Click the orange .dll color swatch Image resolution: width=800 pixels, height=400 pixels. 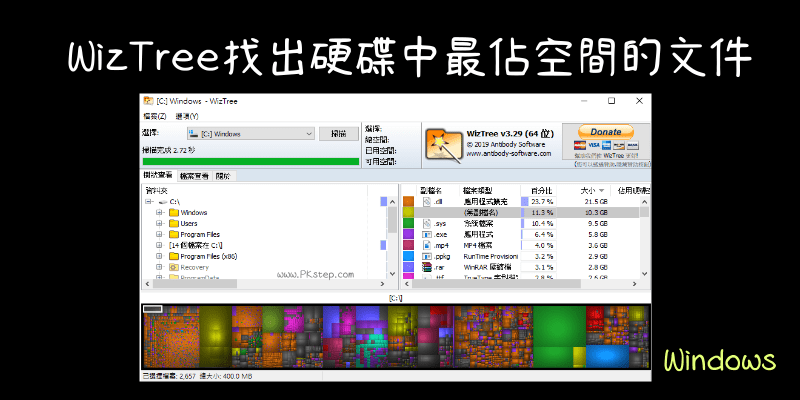[408, 202]
